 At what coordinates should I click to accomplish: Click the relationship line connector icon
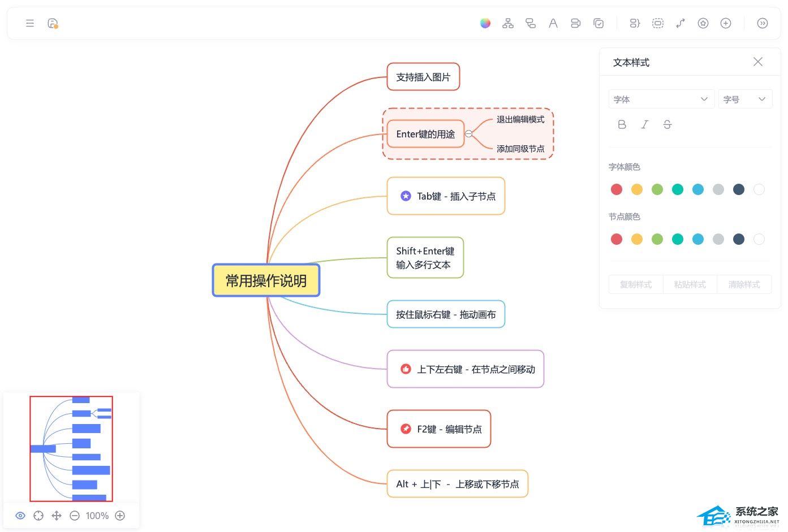pyautogui.click(x=681, y=23)
